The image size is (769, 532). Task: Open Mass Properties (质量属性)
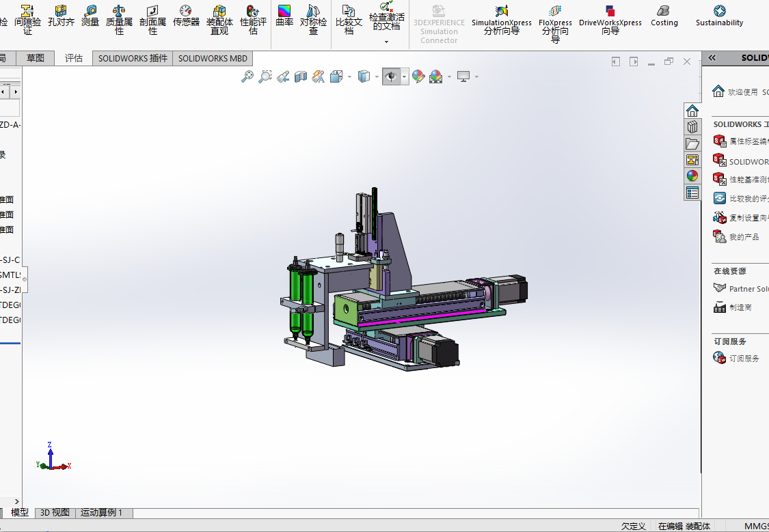tap(119, 19)
